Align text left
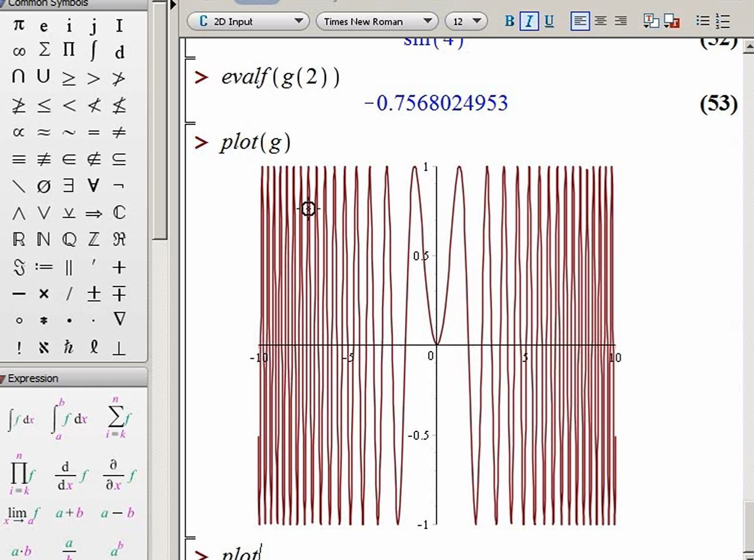The width and height of the screenshot is (754, 560). (580, 22)
